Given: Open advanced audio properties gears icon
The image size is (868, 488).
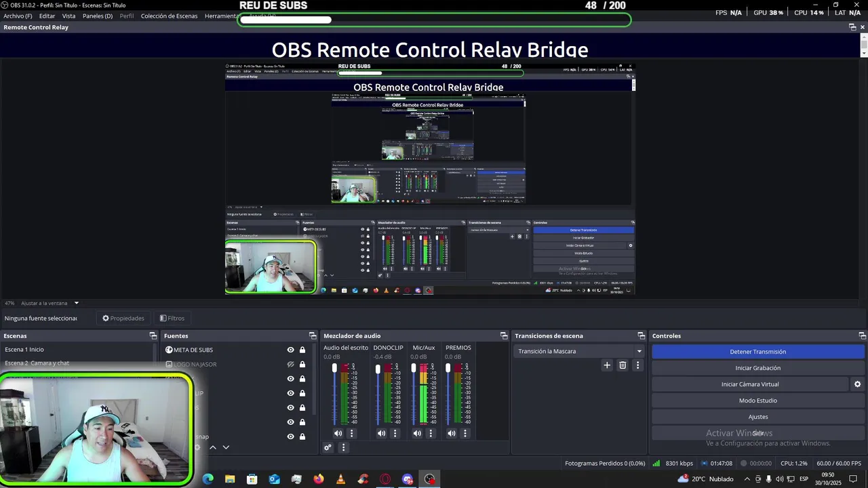Looking at the screenshot, I should point(328,447).
